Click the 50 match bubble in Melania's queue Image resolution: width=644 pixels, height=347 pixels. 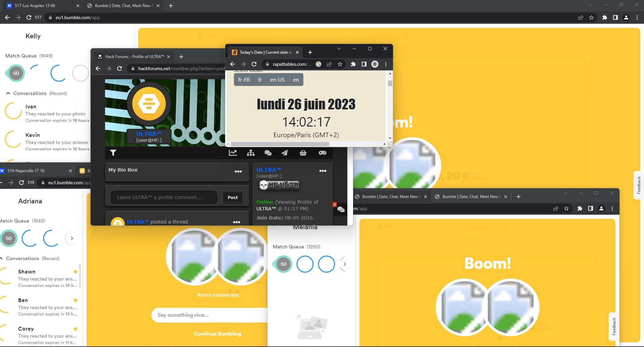(283, 264)
